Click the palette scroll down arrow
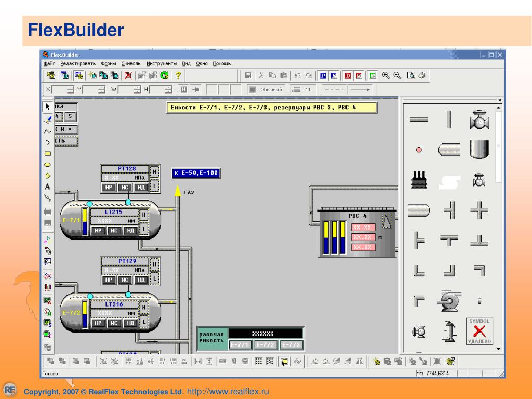 498,349
